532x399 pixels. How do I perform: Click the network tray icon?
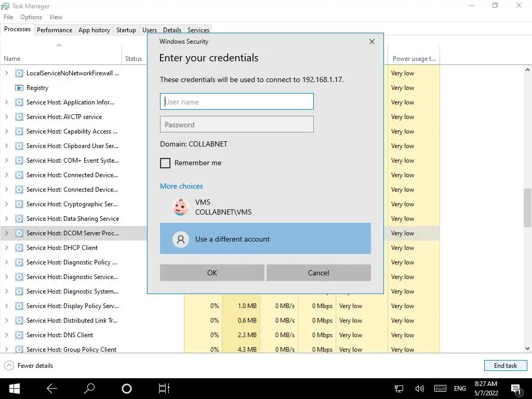coord(399,389)
